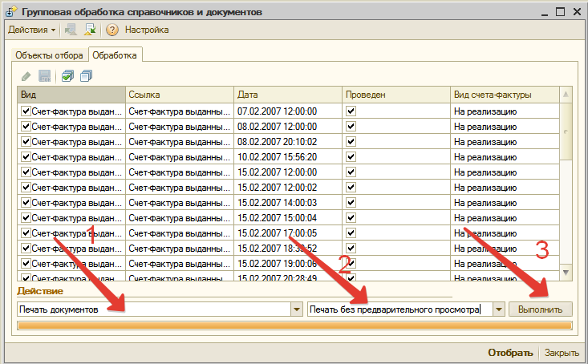Viewport: 588px width, 364px height.
Task: Click the orange progress bar
Action: (294, 326)
